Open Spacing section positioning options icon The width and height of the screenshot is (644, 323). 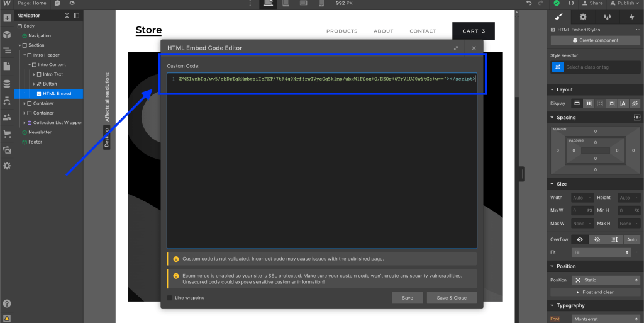click(x=636, y=118)
